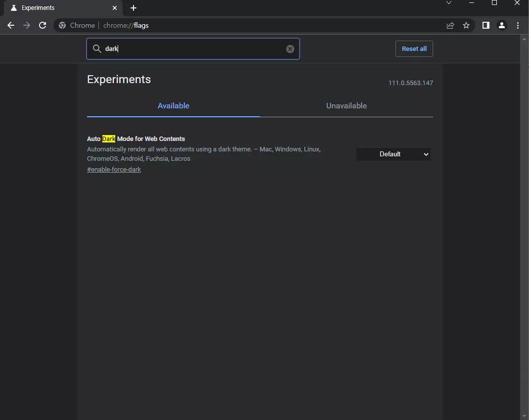
Task: Open a new tab
Action: click(133, 8)
